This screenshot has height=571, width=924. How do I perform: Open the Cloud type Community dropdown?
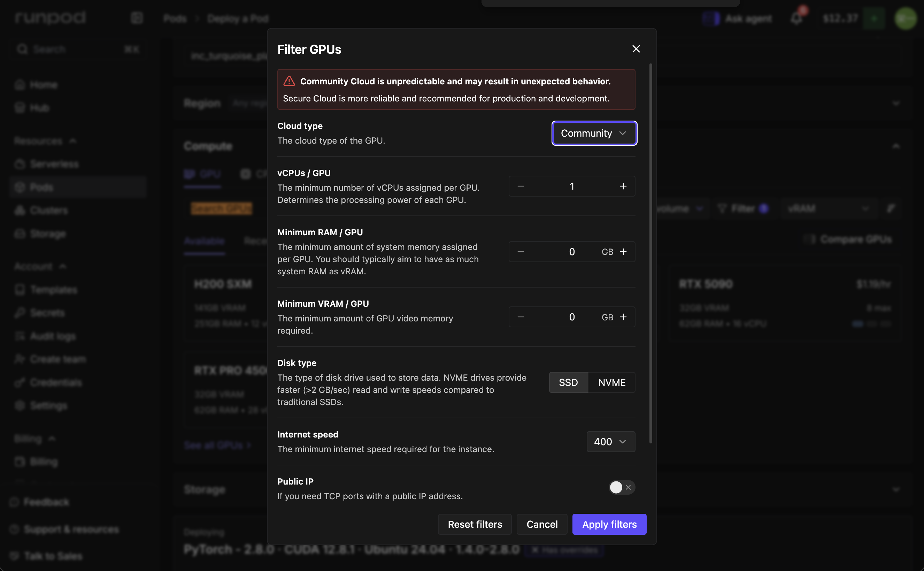(x=594, y=133)
